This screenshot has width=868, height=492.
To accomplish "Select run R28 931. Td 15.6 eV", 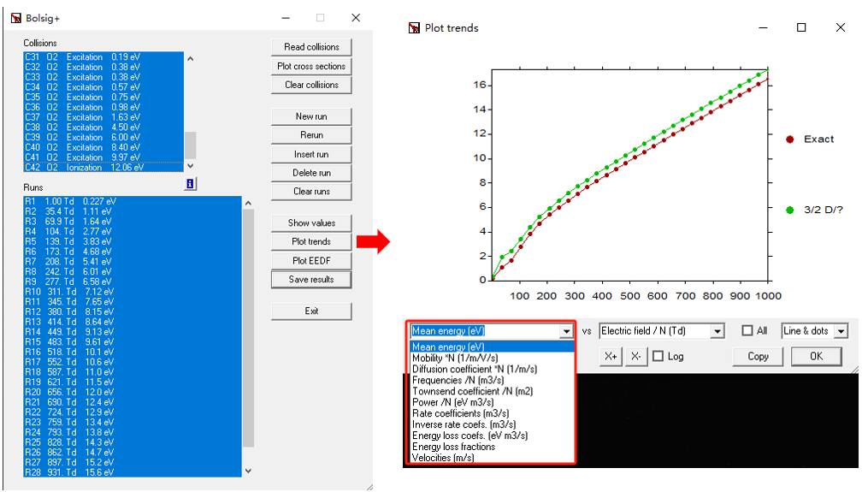I will pyautogui.click(x=133, y=472).
